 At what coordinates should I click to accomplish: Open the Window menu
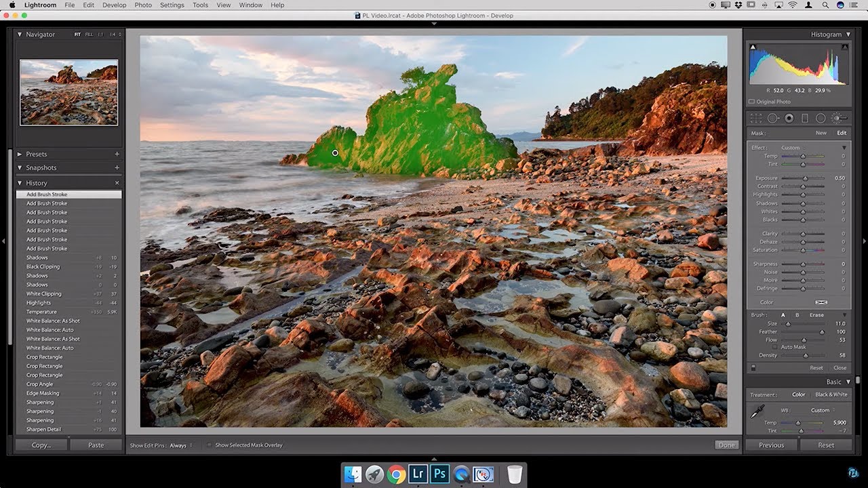(251, 5)
